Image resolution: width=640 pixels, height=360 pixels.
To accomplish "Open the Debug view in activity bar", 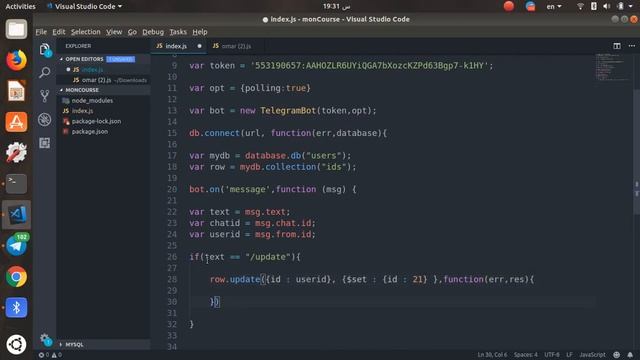I will click(45, 119).
